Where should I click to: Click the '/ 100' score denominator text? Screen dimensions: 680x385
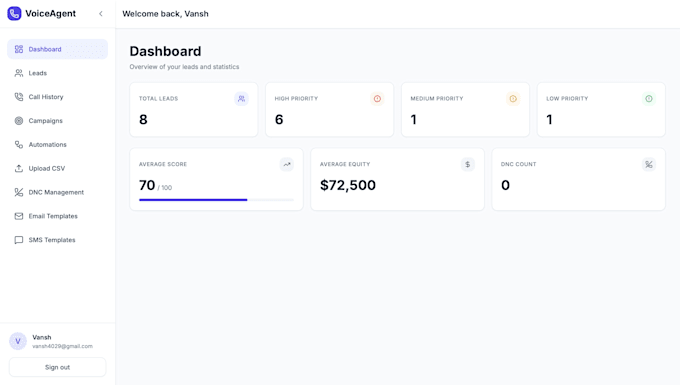(x=165, y=188)
